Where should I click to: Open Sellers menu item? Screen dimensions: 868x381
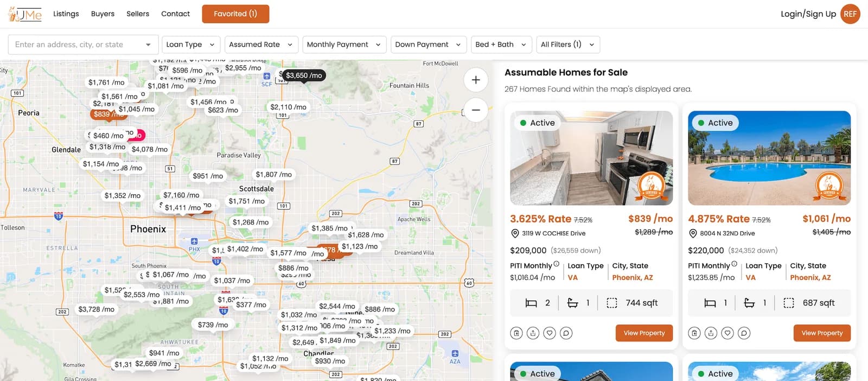click(138, 14)
